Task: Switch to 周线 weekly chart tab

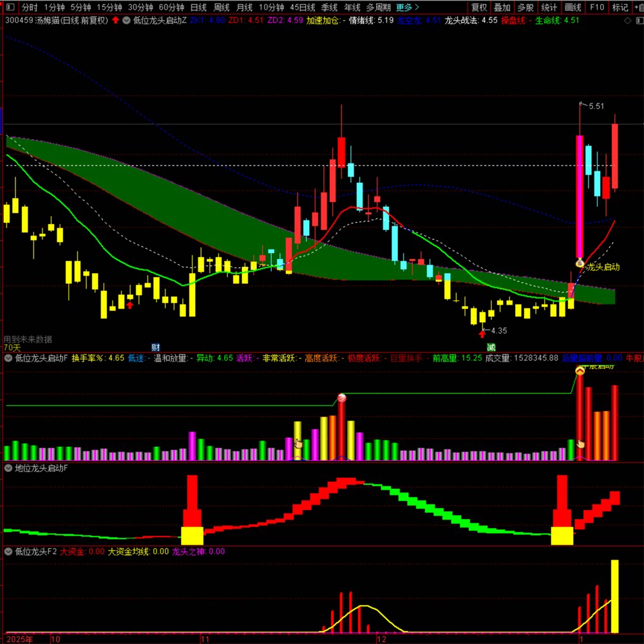Action: (x=222, y=7)
